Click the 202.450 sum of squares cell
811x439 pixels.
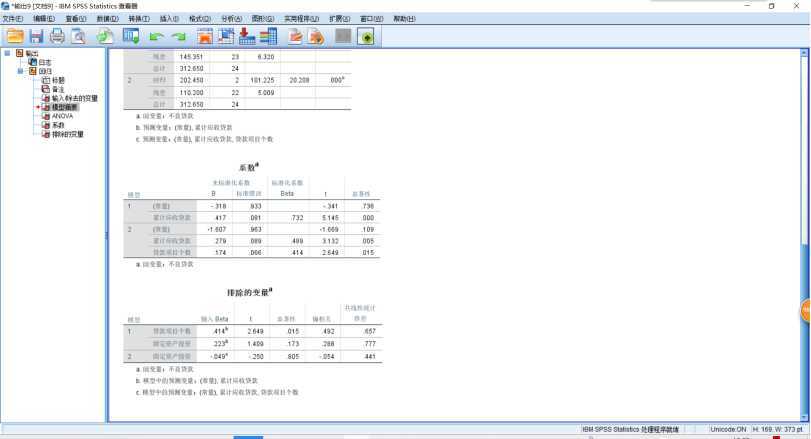191,81
